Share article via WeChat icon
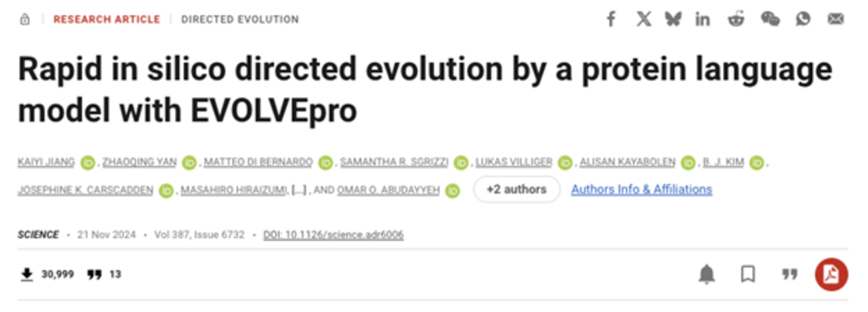 click(770, 19)
